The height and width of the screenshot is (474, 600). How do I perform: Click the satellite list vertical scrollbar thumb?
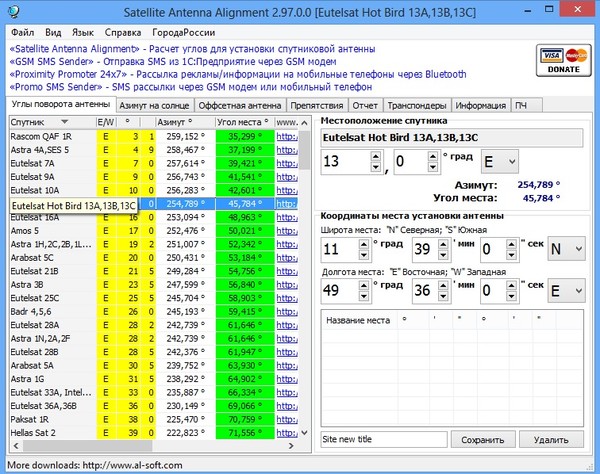304,150
